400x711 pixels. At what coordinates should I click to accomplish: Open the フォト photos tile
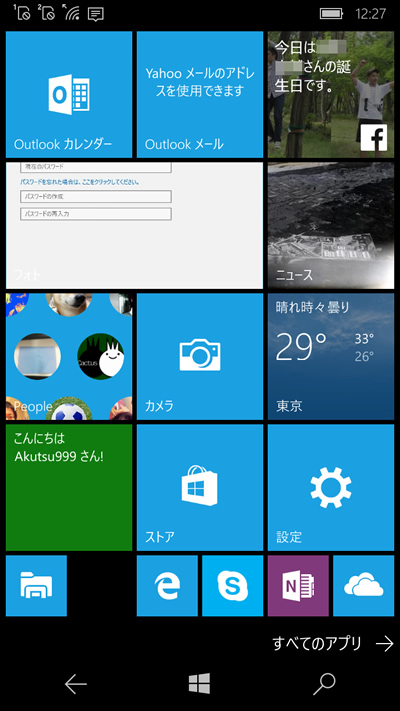pyautogui.click(x=134, y=225)
